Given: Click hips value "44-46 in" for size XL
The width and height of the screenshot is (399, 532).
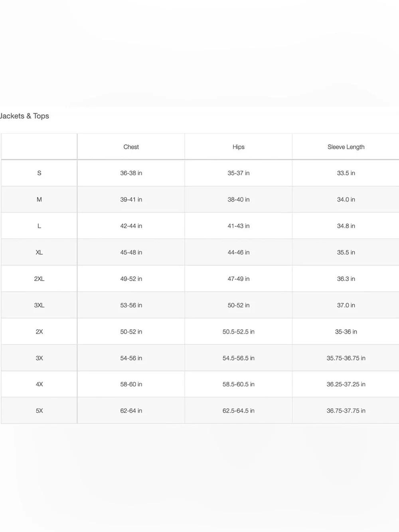Looking at the screenshot, I should click(x=238, y=252).
